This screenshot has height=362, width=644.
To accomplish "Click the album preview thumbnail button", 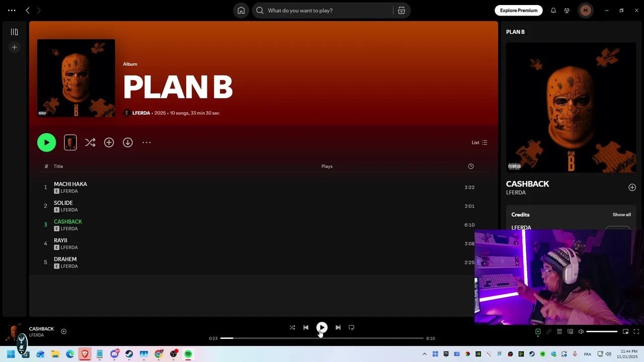I will click(70, 142).
